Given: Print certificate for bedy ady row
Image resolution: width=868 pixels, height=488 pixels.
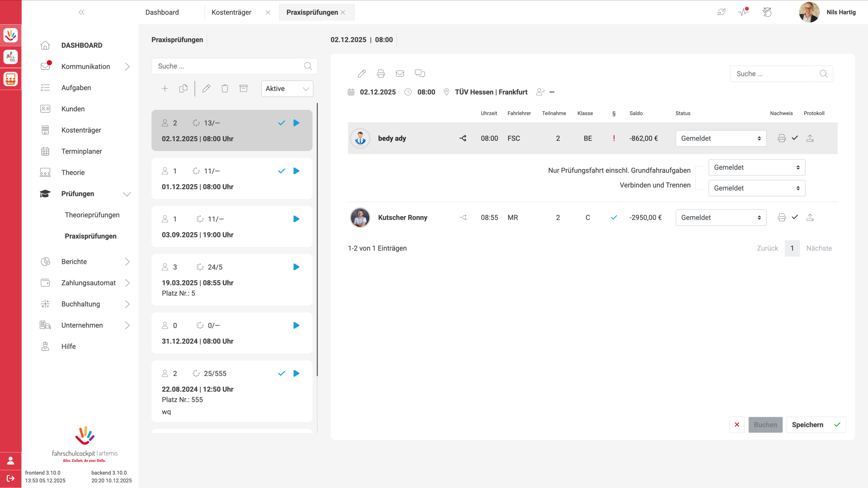Looking at the screenshot, I should [x=782, y=138].
